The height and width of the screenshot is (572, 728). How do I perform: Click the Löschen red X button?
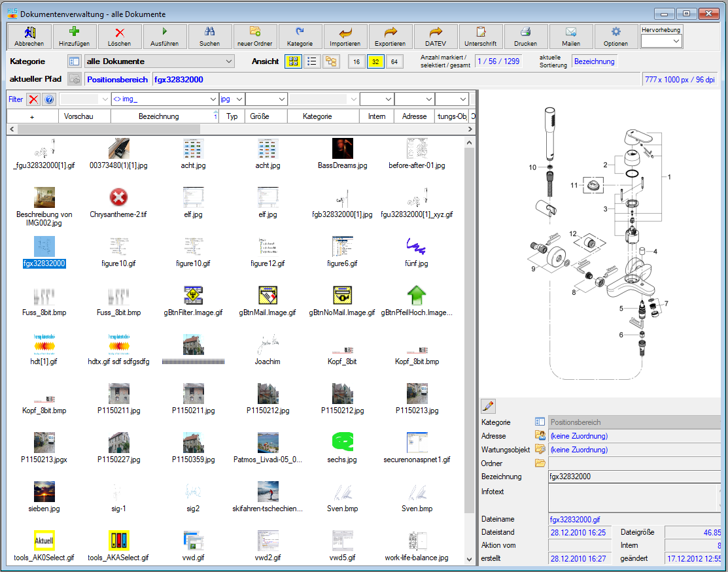click(119, 36)
